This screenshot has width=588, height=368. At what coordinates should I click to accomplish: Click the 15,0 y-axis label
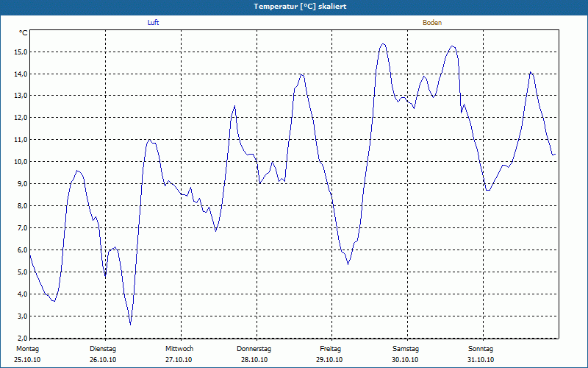tap(21, 52)
